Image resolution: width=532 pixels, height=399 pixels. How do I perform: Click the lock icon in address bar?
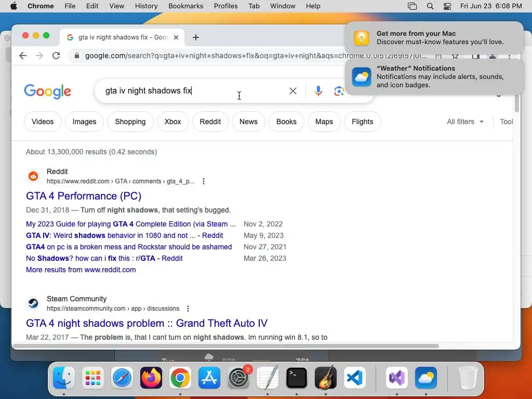(77, 56)
